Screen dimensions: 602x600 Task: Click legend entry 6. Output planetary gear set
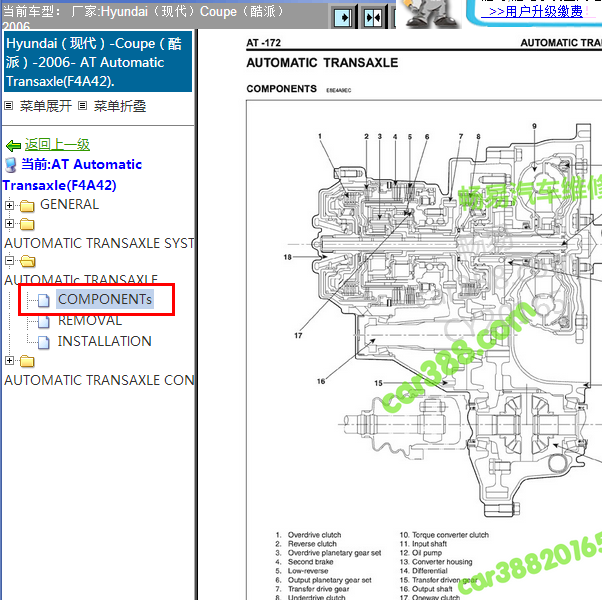(323, 580)
